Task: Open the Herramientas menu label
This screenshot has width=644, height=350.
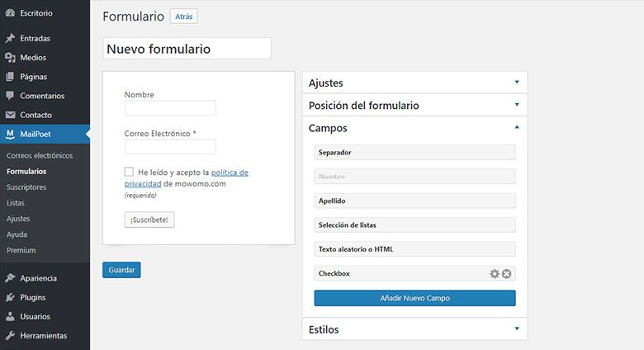Action: tap(44, 336)
